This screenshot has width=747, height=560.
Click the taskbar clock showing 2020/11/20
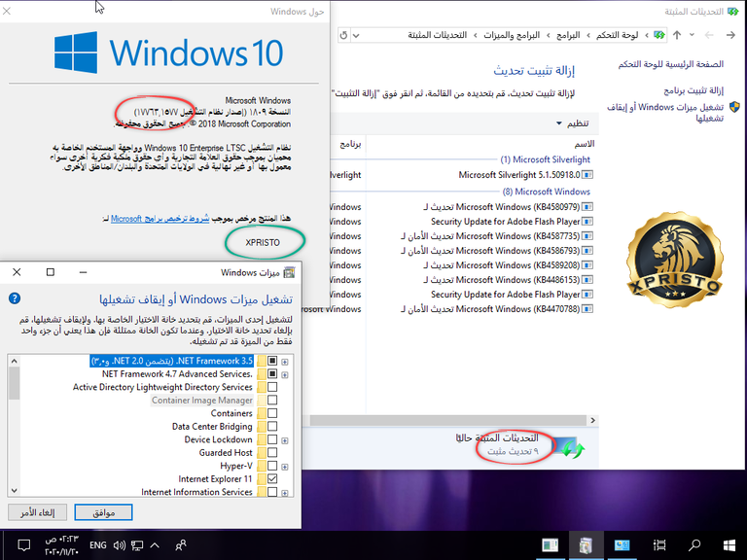coord(61,545)
